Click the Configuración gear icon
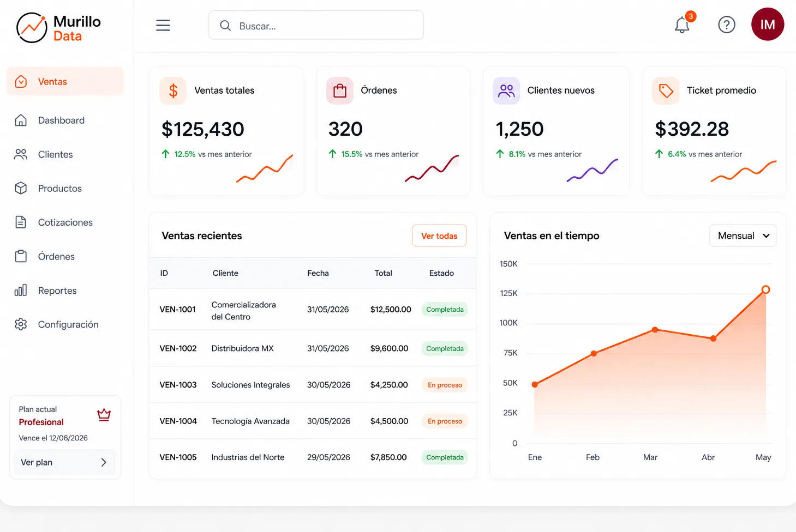The width and height of the screenshot is (796, 532). click(21, 324)
